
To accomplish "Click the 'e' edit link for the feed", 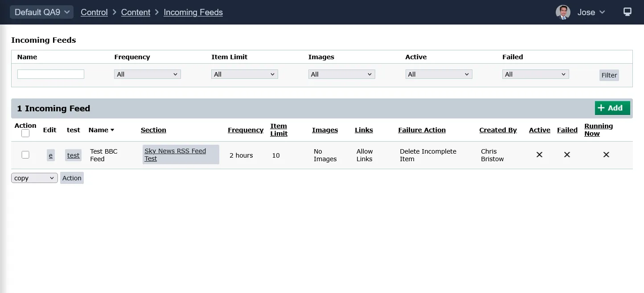I will [50, 155].
